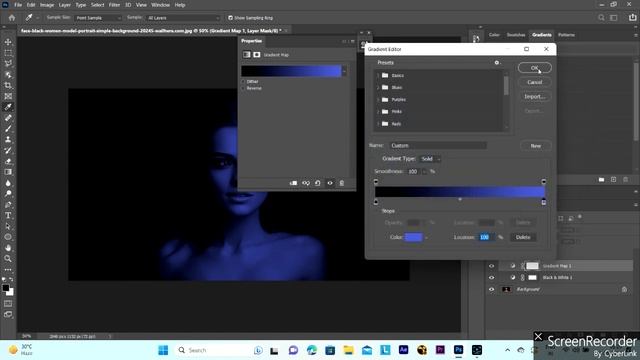Open Gradient Editor presets gear menu
The width and height of the screenshot is (640, 360).
(497, 62)
